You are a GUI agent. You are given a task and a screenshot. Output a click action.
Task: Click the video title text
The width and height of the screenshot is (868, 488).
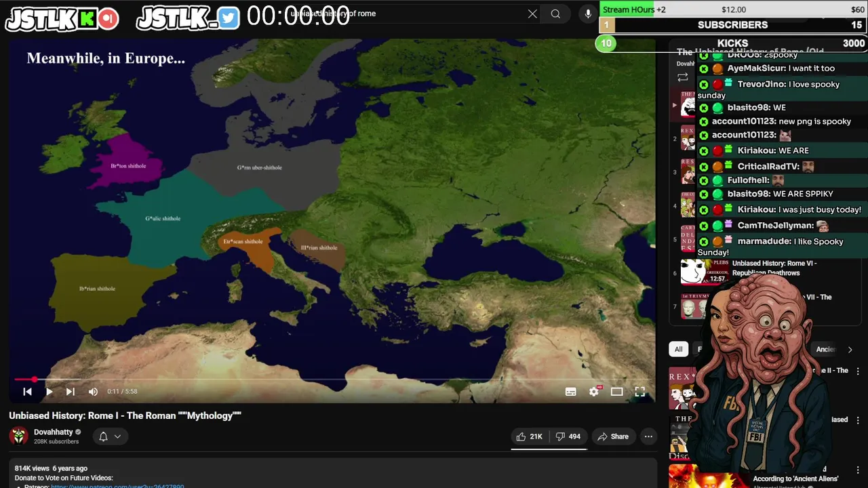tap(125, 415)
